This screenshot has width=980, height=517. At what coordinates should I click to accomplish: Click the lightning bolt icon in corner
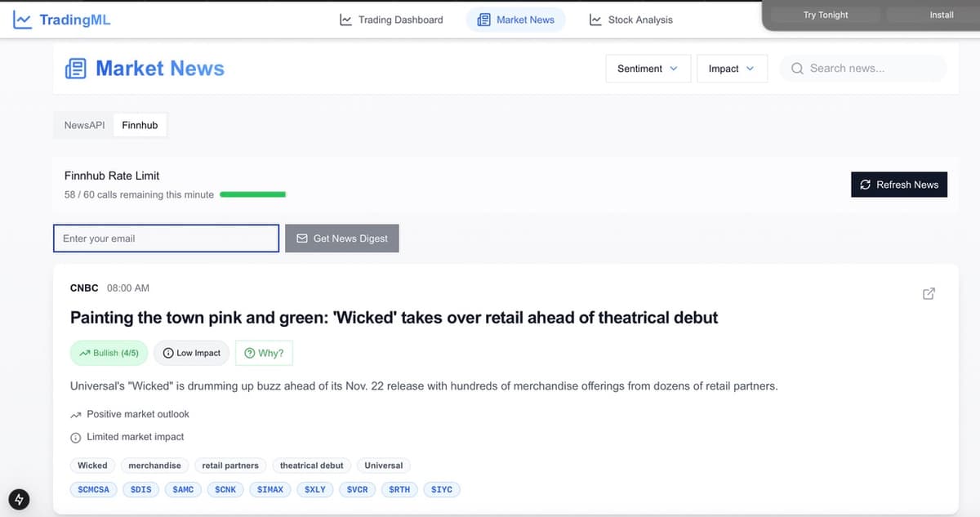click(19, 498)
